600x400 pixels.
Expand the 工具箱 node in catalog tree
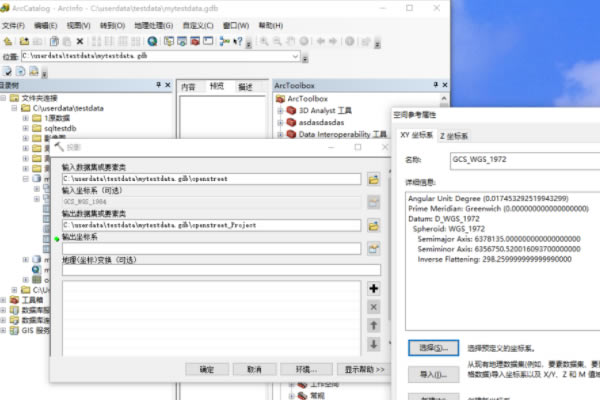[3, 300]
